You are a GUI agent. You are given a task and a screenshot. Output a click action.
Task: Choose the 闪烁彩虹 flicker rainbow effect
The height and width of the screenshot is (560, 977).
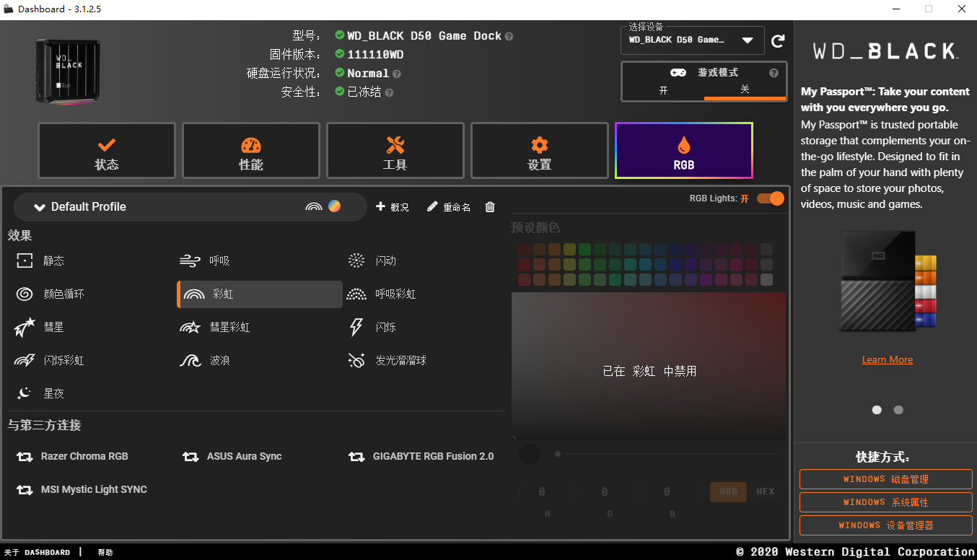coord(51,360)
